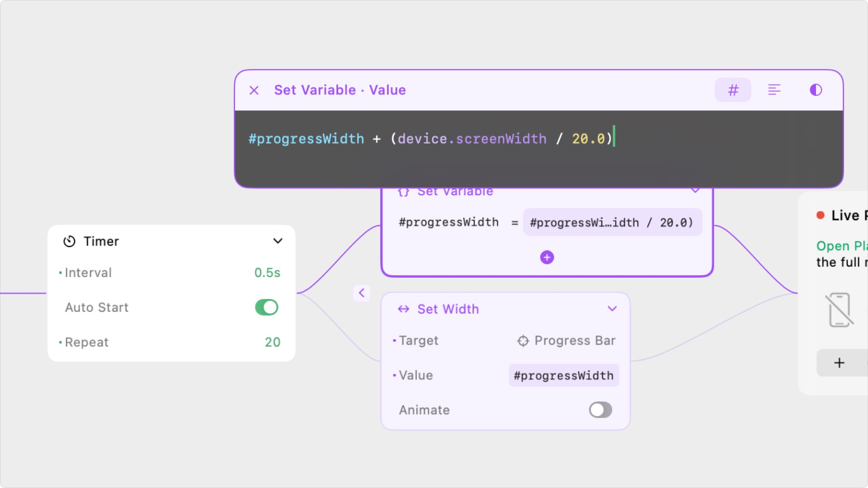Enable the Animate toggle in Set Width
Screen dimensions: 868x488
600,410
